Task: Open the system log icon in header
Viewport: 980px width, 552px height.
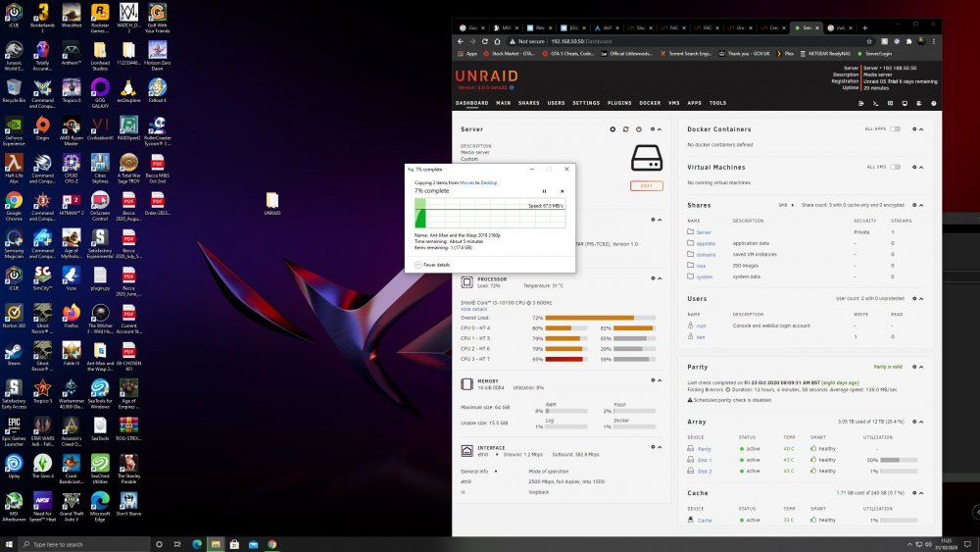Action: [919, 103]
